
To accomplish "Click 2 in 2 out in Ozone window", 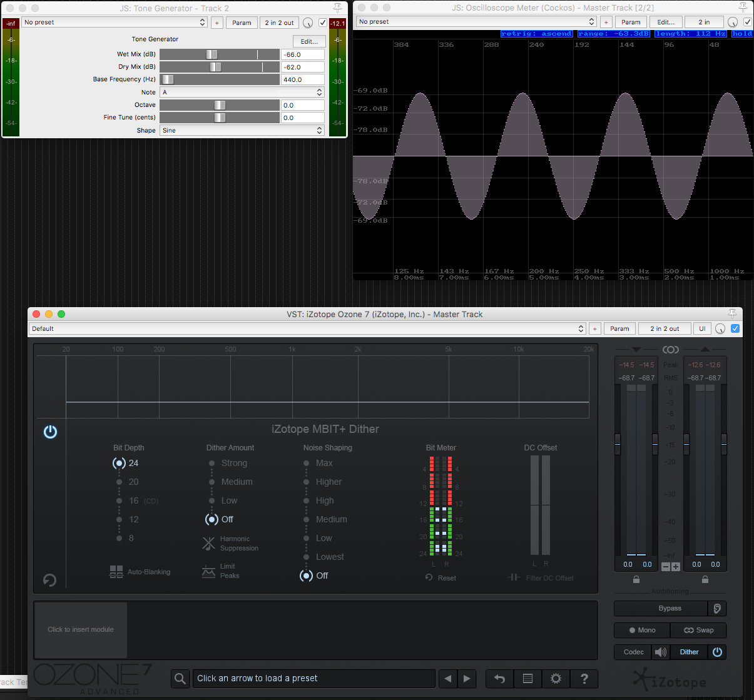I will click(x=665, y=328).
